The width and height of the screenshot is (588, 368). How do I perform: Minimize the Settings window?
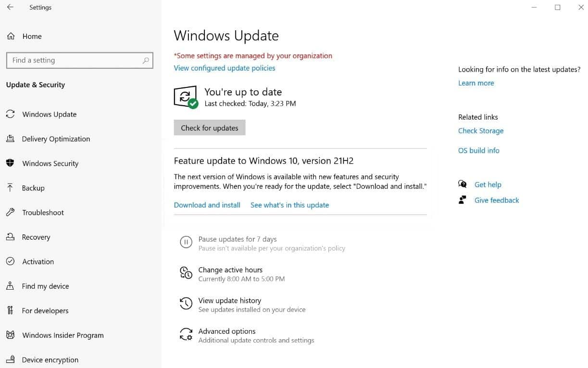tap(535, 7)
